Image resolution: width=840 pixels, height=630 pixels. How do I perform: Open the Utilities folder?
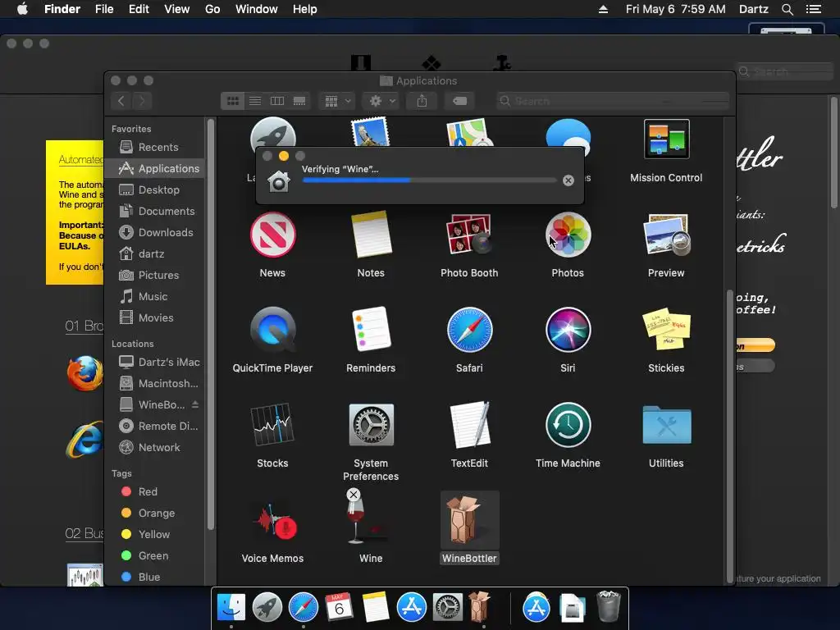(666, 424)
